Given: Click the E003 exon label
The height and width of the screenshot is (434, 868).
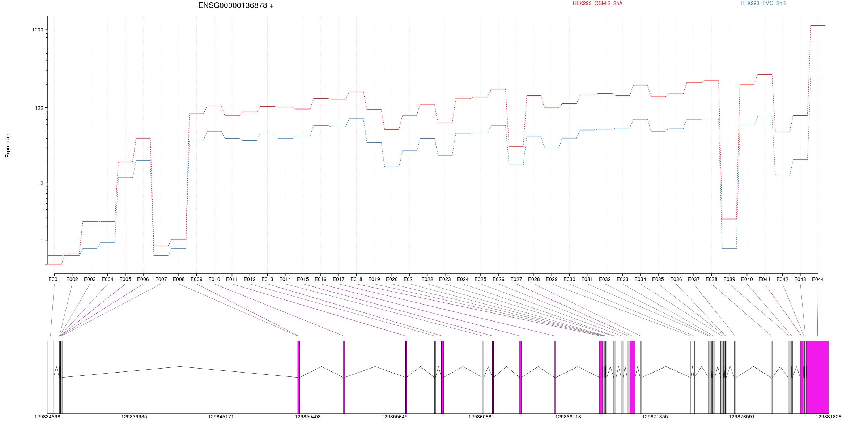Looking at the screenshot, I should pos(90,279).
